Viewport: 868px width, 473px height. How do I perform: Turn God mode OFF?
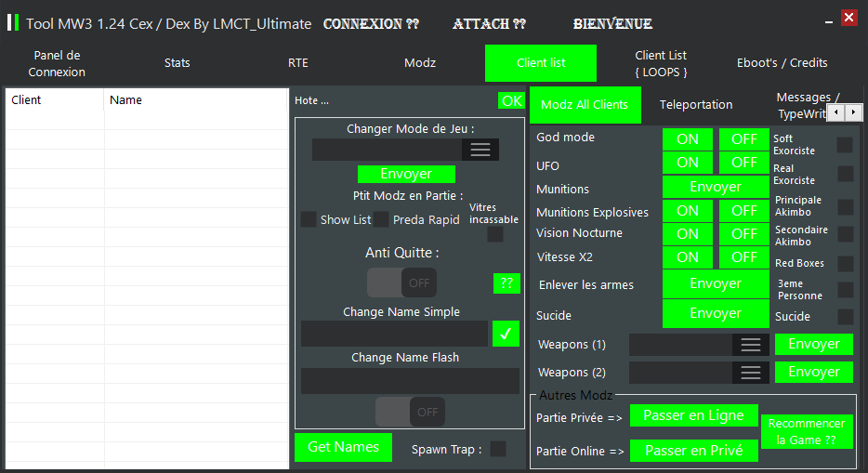[x=744, y=139]
